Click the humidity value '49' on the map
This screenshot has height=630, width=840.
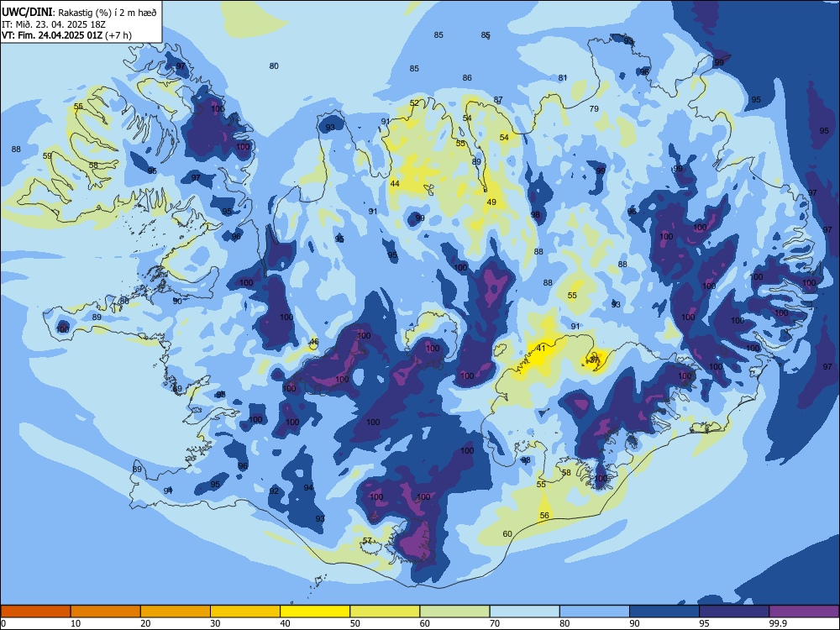click(491, 202)
